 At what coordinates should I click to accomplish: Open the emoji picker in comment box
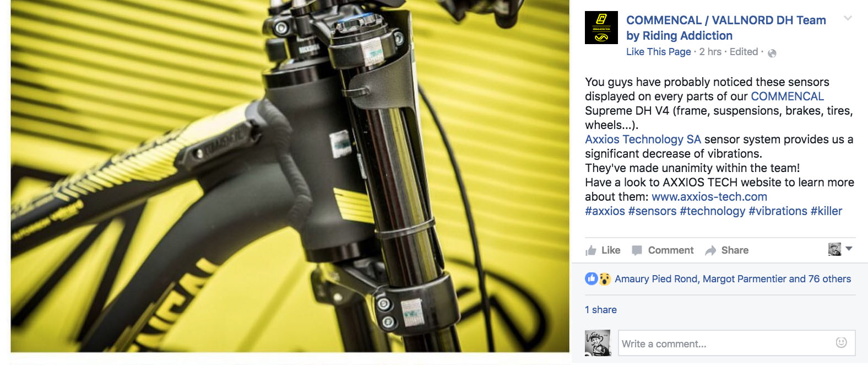pos(841,342)
